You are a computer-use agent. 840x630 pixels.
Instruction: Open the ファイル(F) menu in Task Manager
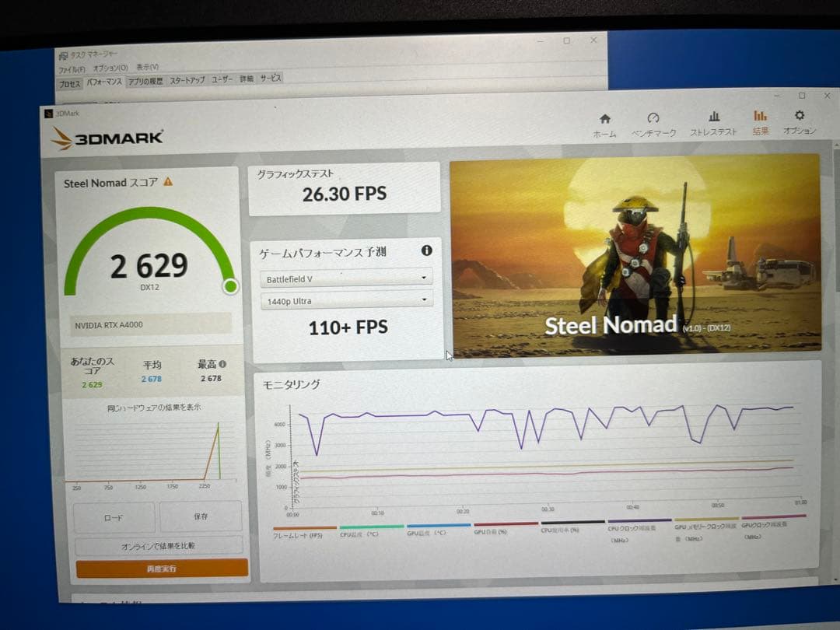click(x=72, y=69)
